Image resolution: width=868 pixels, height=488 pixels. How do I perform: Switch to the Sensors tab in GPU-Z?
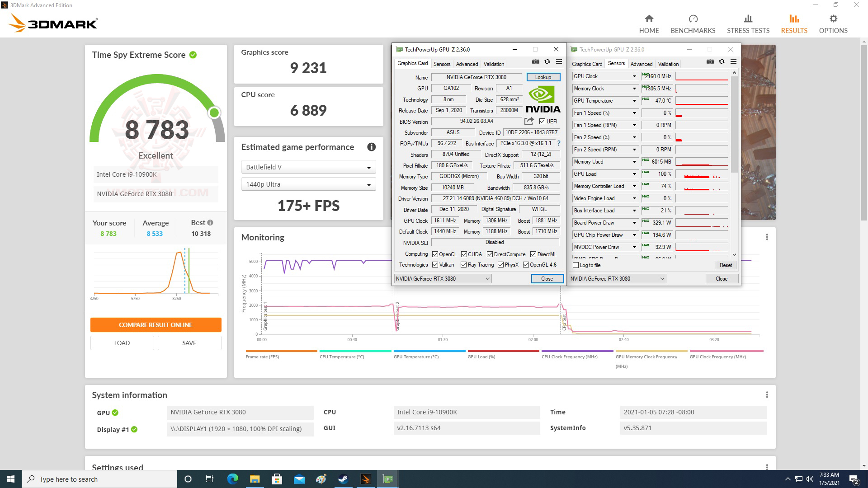tap(442, 64)
